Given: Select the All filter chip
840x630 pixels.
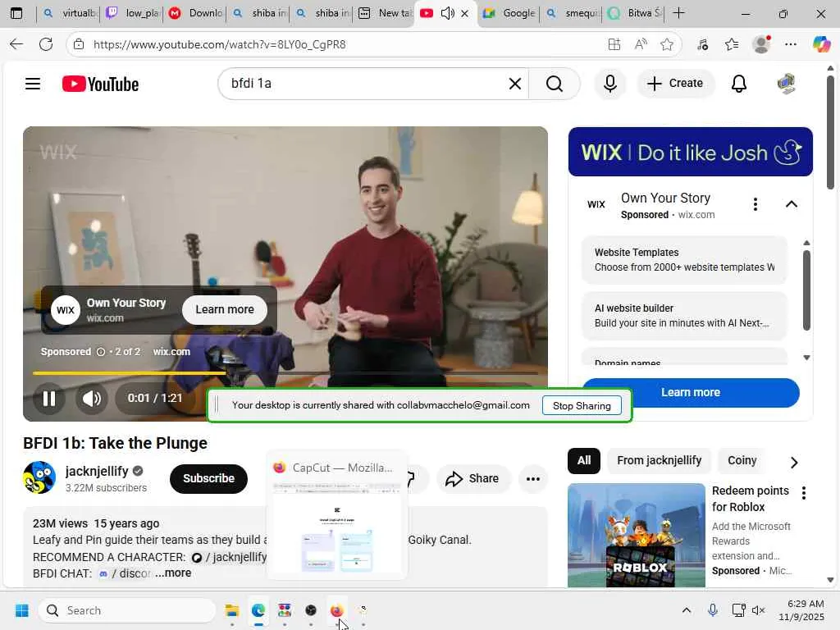Looking at the screenshot, I should [584, 461].
